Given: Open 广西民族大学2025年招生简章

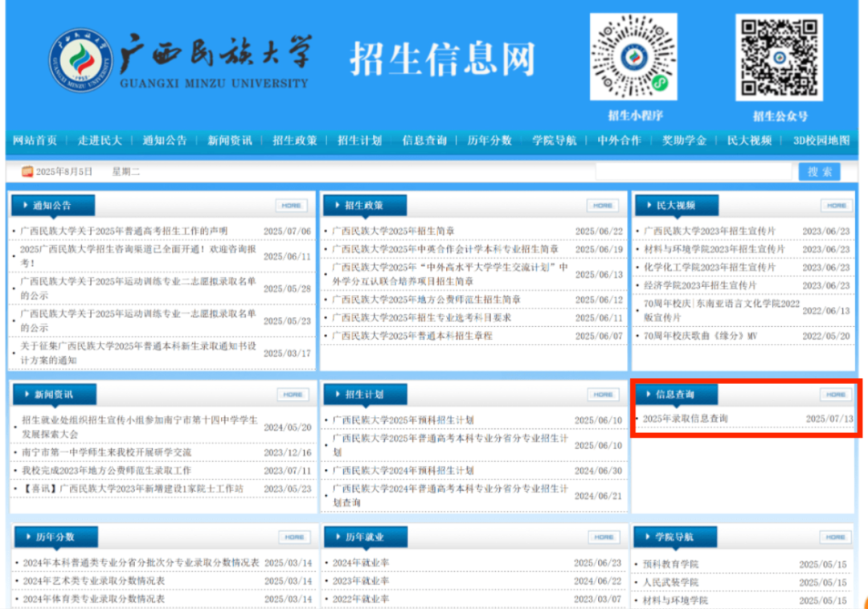Looking at the screenshot, I should pyautogui.click(x=393, y=231).
